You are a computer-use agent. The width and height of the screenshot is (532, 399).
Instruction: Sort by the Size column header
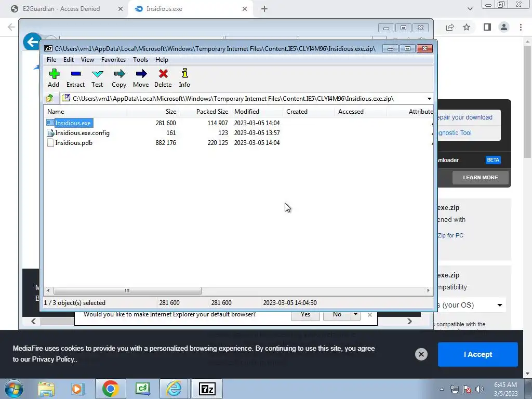[153, 112]
